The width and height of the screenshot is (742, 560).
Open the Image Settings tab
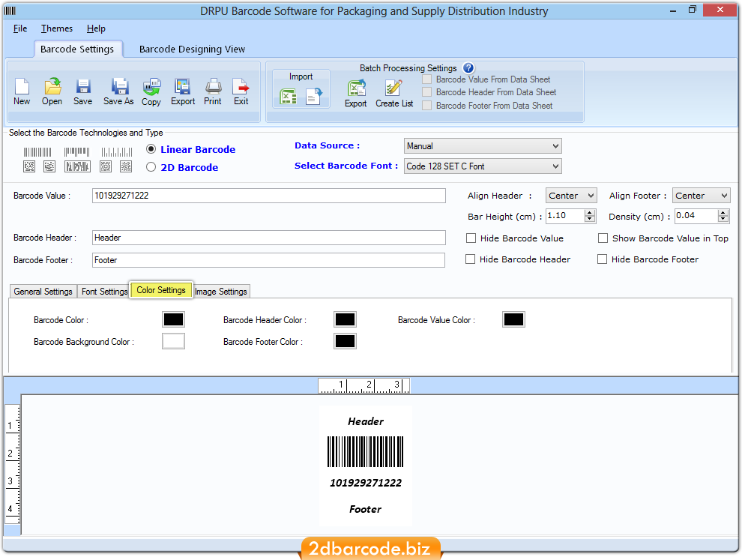click(221, 291)
